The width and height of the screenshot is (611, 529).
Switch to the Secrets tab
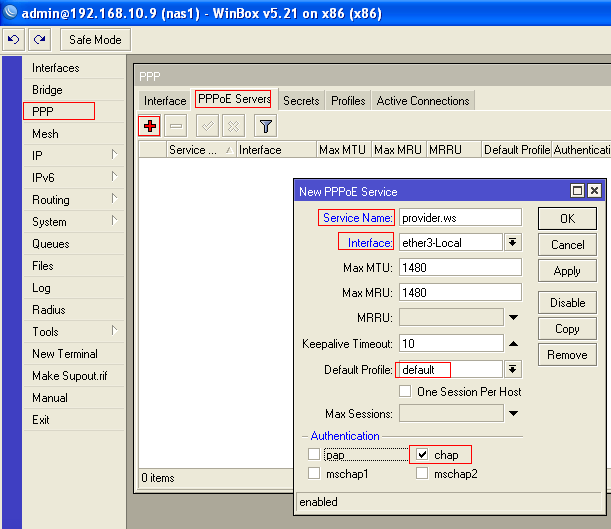pos(301,101)
